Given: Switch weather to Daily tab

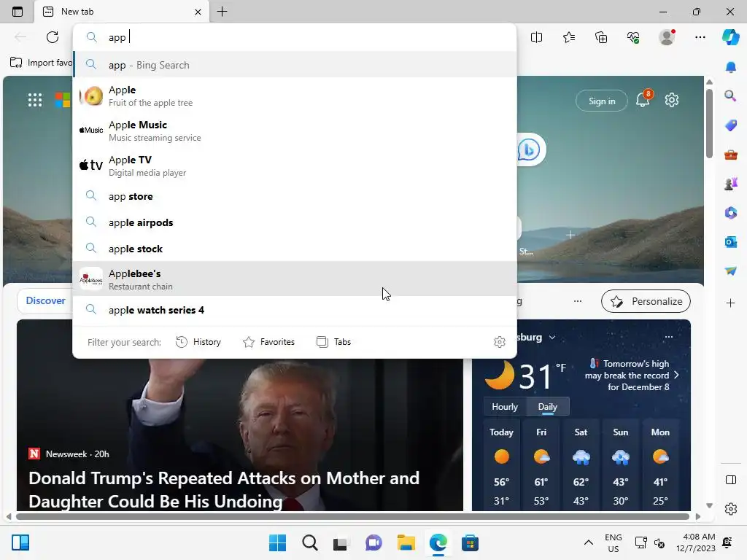Looking at the screenshot, I should click(547, 407).
